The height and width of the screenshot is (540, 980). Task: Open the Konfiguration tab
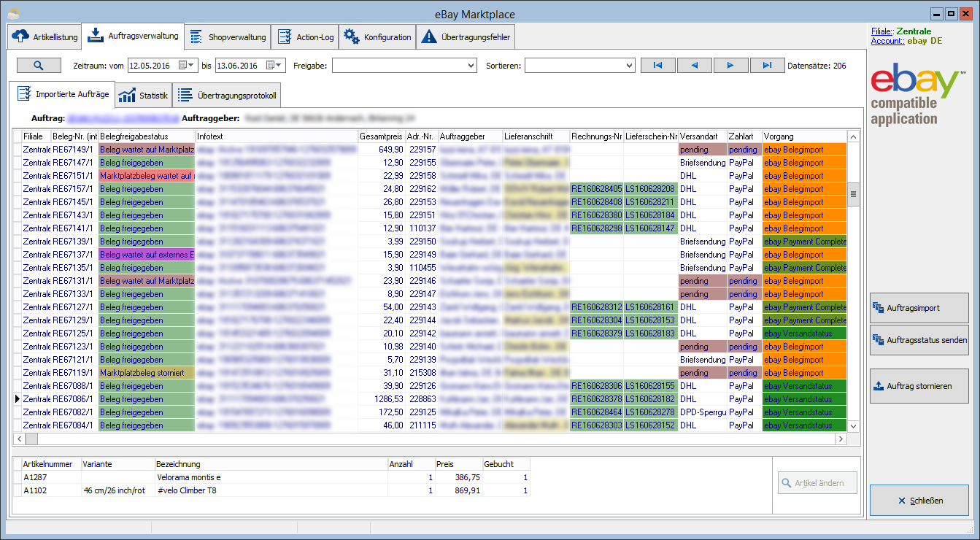pos(377,37)
